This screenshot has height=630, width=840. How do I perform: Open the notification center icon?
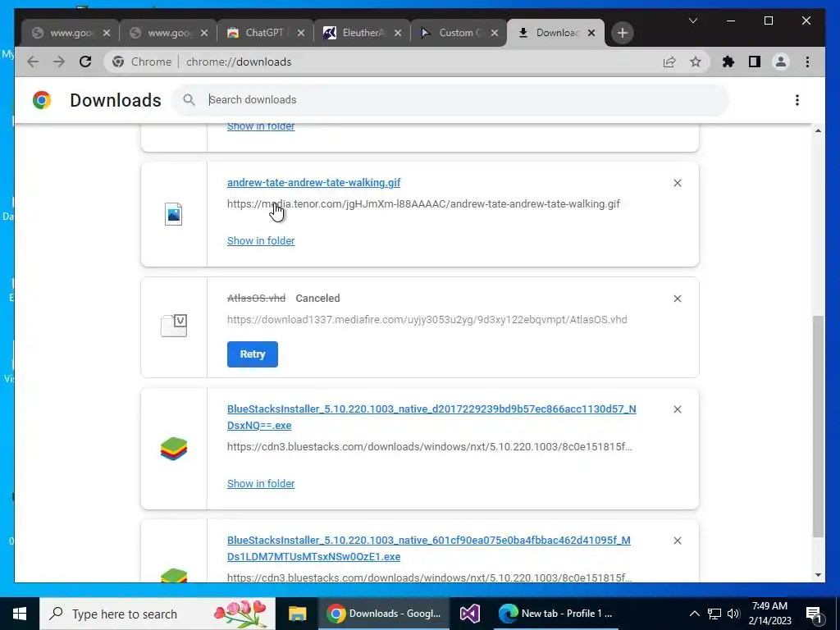813,614
